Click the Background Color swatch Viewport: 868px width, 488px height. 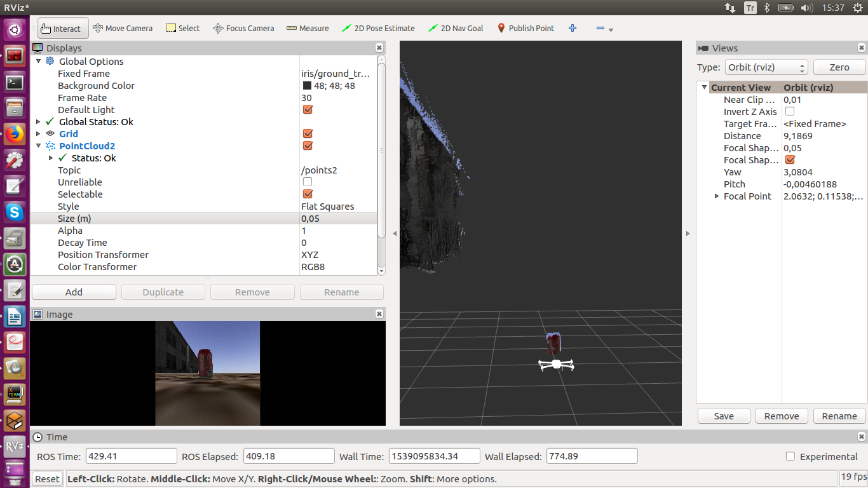pos(307,86)
